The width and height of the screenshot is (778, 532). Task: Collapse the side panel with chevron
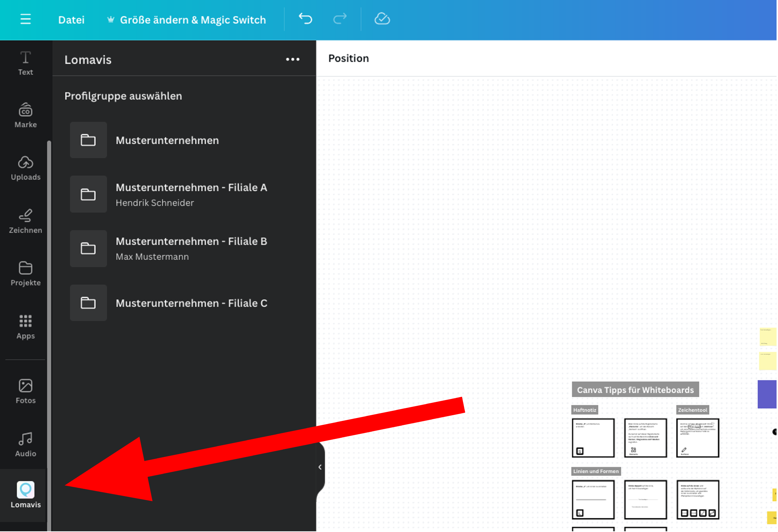coord(320,467)
